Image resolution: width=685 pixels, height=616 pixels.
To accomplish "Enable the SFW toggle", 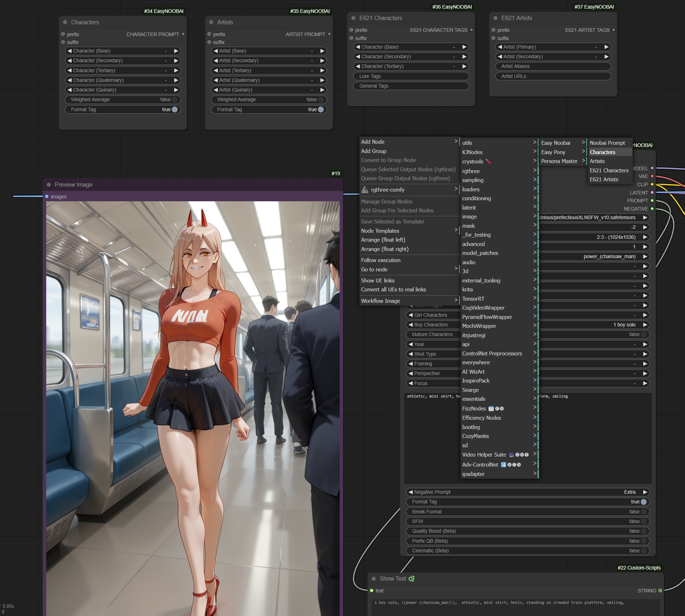I will [x=643, y=521].
